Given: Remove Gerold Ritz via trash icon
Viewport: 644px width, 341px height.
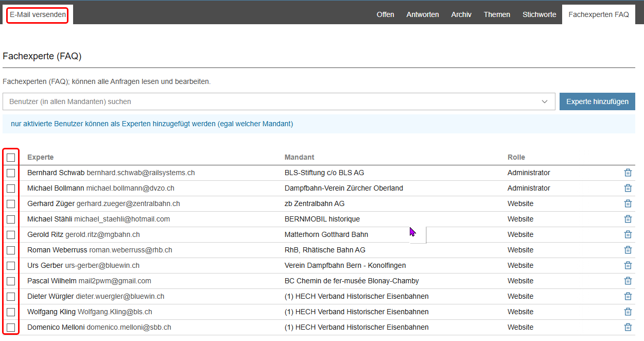Looking at the screenshot, I should click(628, 234).
